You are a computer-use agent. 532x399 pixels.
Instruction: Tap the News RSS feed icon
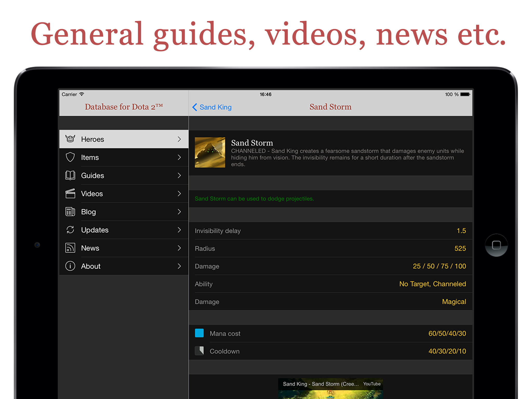[70, 248]
